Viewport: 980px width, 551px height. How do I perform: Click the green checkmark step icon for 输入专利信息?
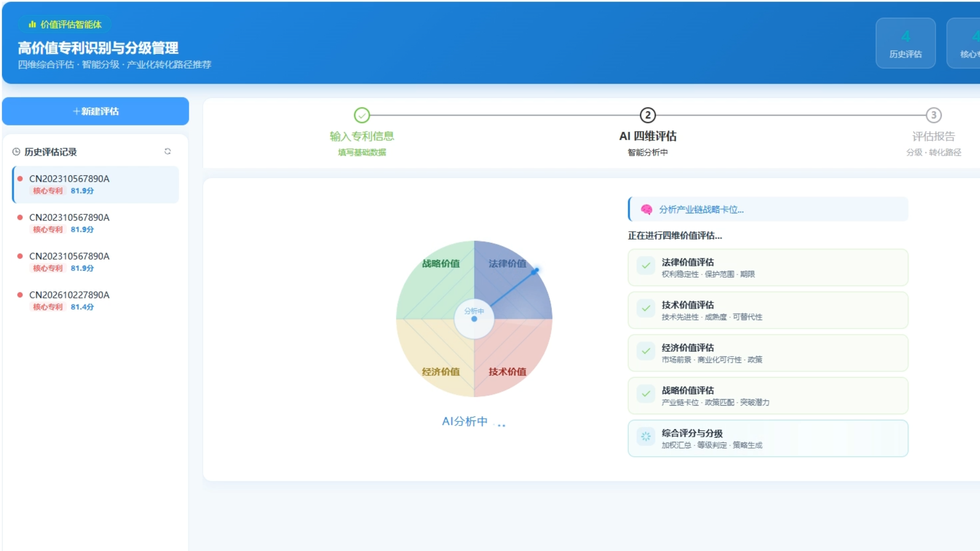[362, 115]
